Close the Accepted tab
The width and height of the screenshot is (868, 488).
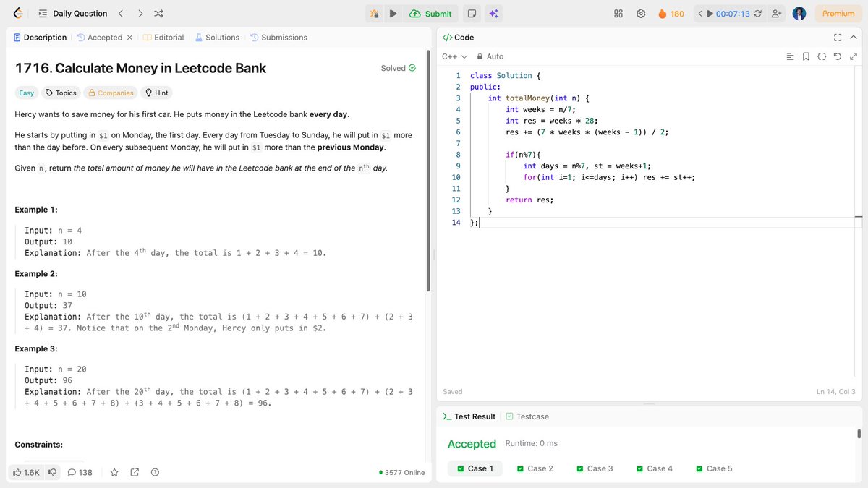[129, 38]
